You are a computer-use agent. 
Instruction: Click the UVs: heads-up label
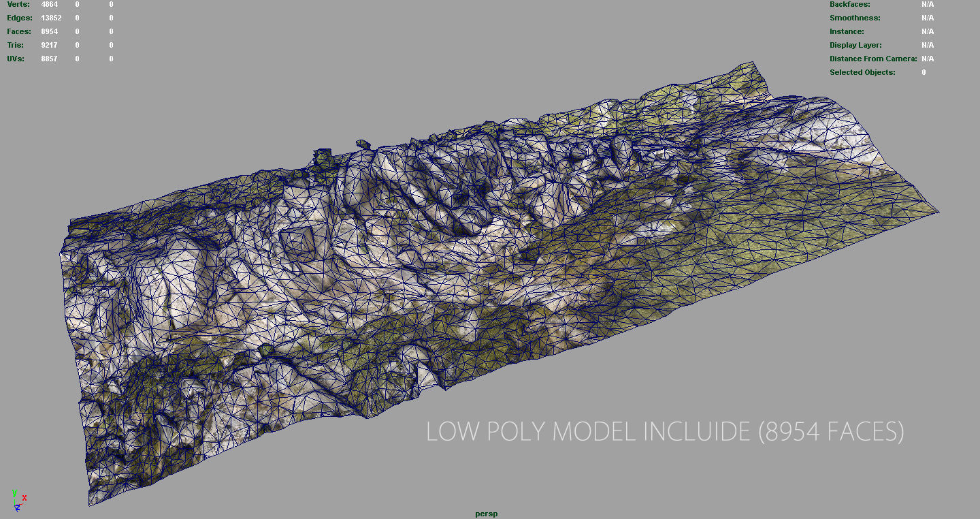(x=16, y=59)
